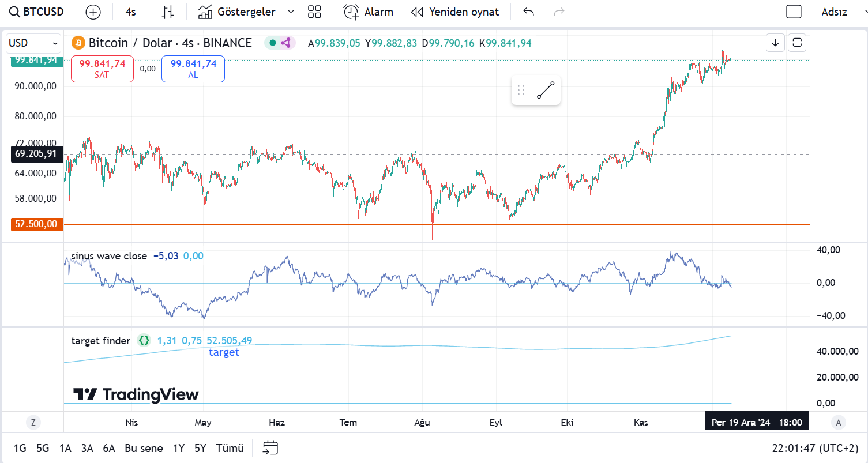868x463 pixels.
Task: Click the scroll down arrow icon above the price scale
Action: pos(776,43)
